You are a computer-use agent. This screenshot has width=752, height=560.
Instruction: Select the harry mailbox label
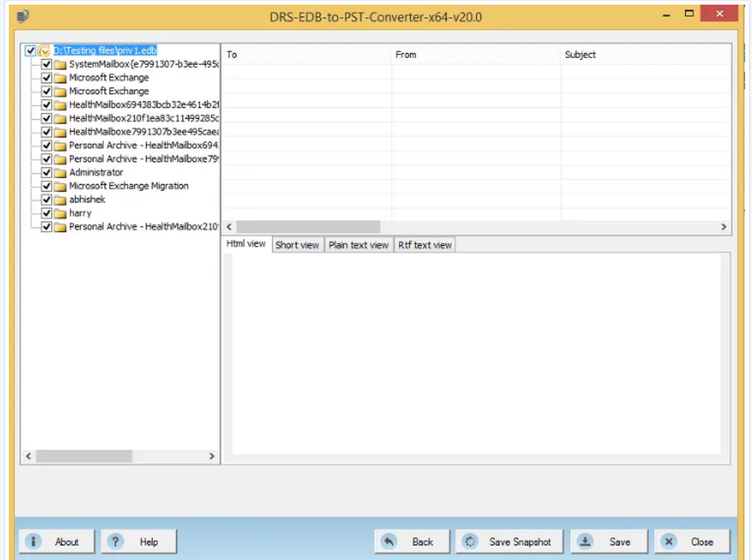(x=80, y=213)
